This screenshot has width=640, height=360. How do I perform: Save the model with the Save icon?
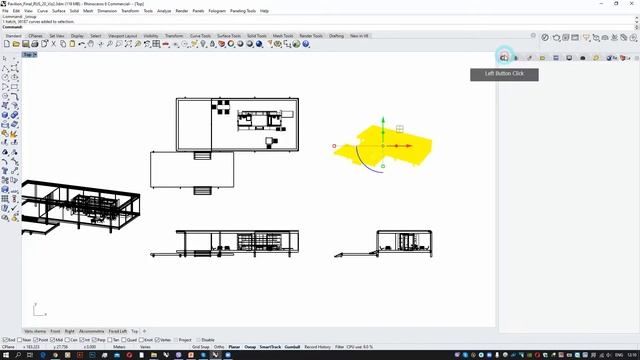pos(26,44)
